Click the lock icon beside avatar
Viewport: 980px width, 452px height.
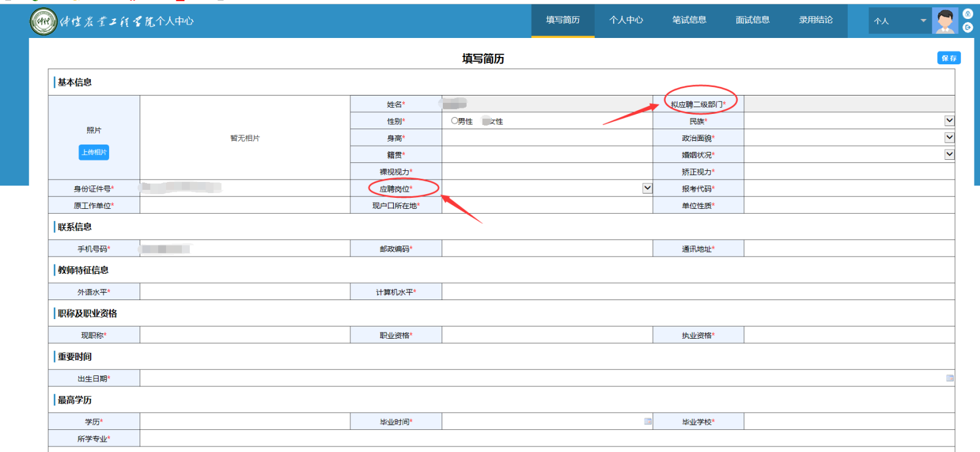968,14
